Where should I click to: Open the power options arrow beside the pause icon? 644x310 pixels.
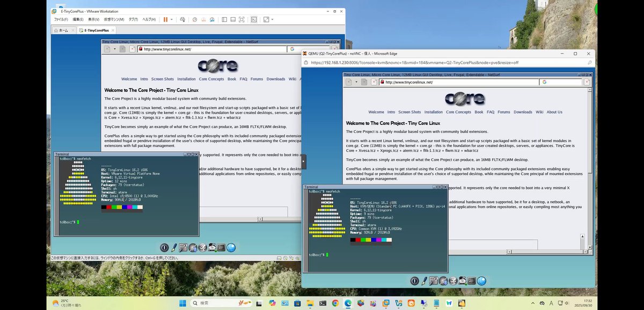point(172,19)
